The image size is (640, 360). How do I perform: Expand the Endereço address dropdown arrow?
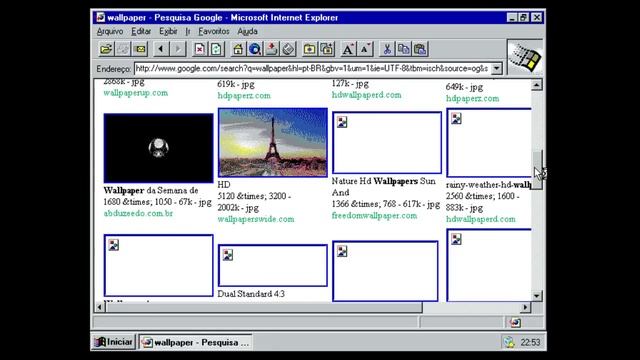point(496,69)
